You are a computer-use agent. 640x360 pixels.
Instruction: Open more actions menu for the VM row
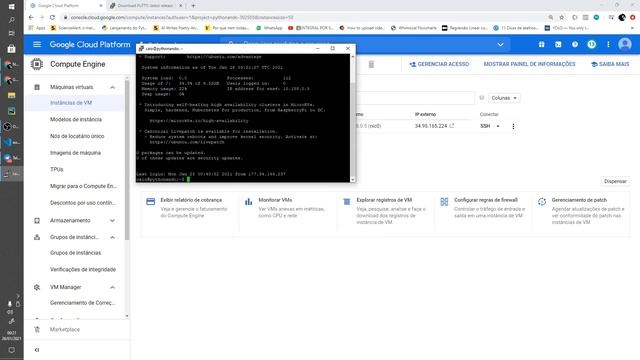click(x=513, y=126)
